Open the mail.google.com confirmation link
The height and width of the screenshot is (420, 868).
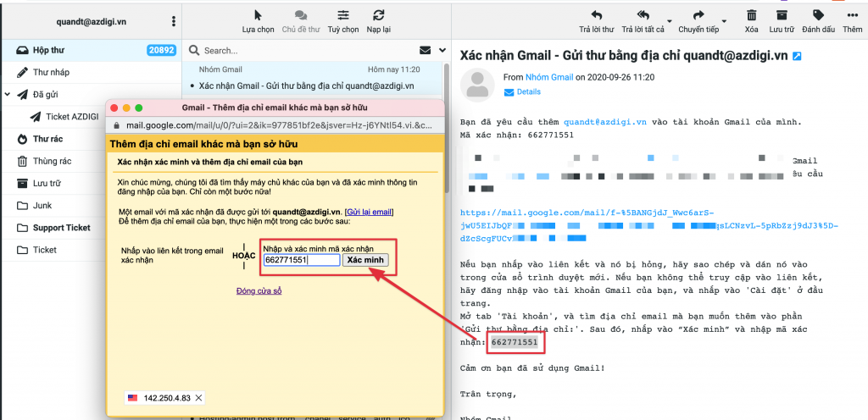pyautogui.click(x=649, y=225)
